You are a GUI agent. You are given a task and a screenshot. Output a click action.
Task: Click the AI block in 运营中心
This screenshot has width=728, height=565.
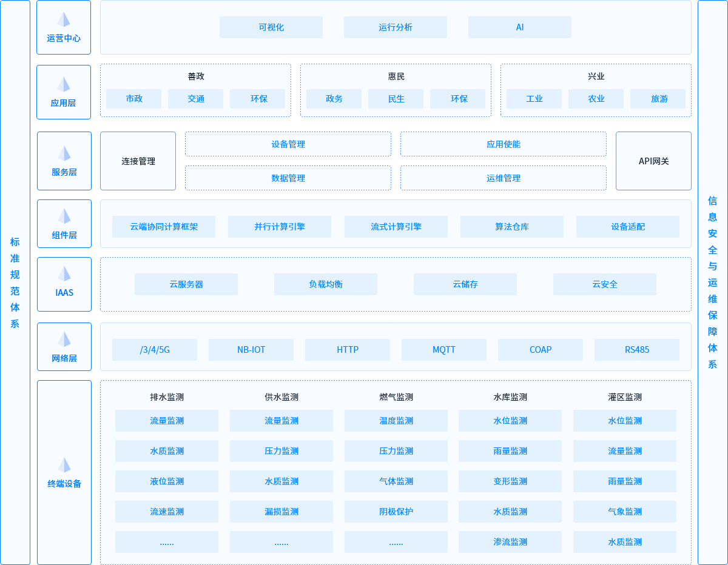click(520, 27)
